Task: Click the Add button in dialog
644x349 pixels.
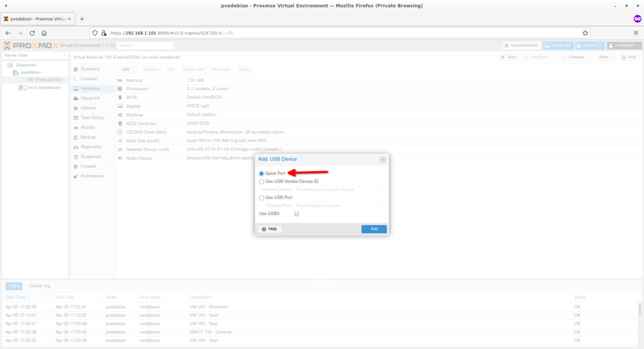Action: point(374,229)
